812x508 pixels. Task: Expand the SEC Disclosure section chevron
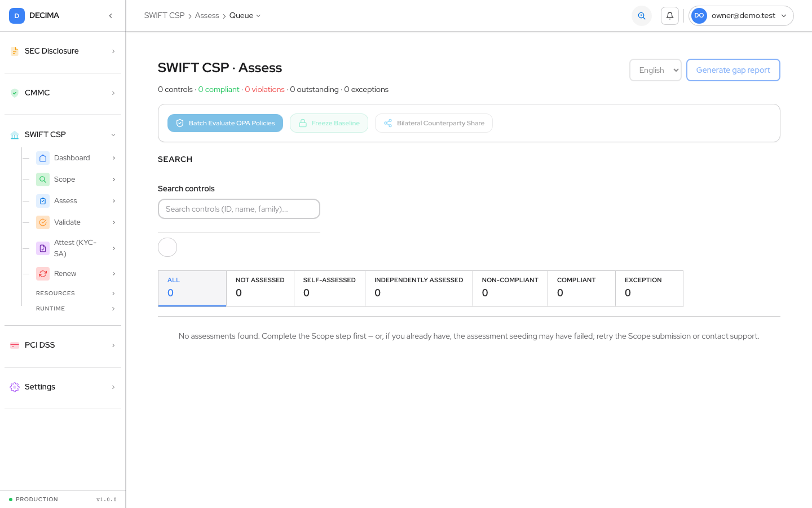113,51
